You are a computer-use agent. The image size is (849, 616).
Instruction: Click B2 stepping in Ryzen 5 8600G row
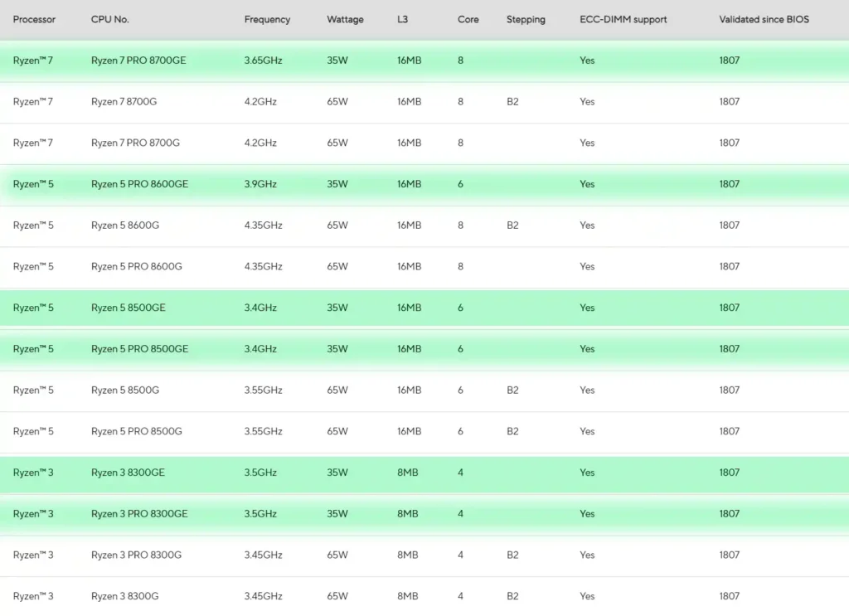[512, 226]
